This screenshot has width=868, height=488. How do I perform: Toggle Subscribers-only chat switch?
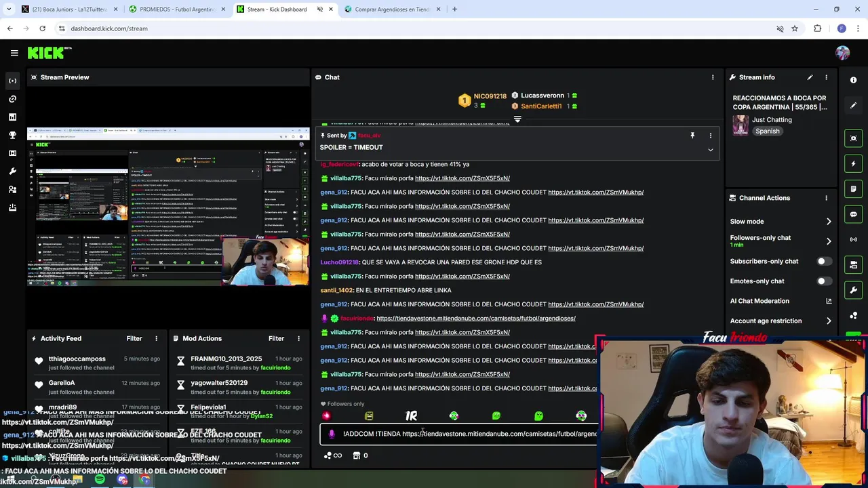coord(825,261)
